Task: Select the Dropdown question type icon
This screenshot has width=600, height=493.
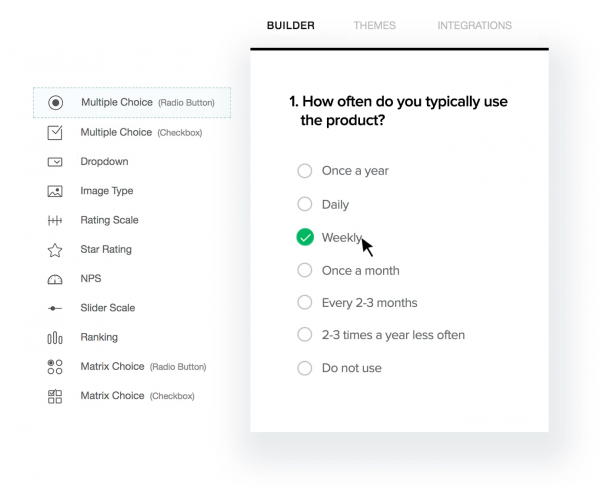Action: point(56,162)
